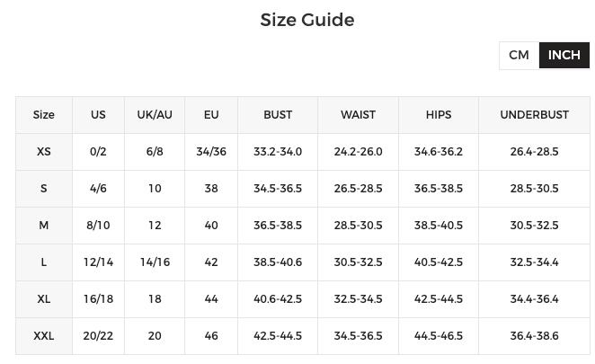Select the S size row label
Viewport: 595px width, 364px height.
(x=44, y=189)
